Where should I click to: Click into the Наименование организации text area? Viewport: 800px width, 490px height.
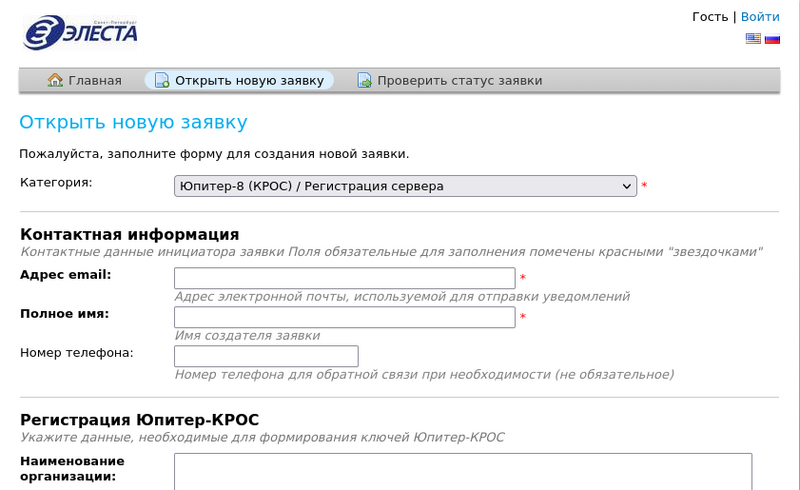(463, 472)
